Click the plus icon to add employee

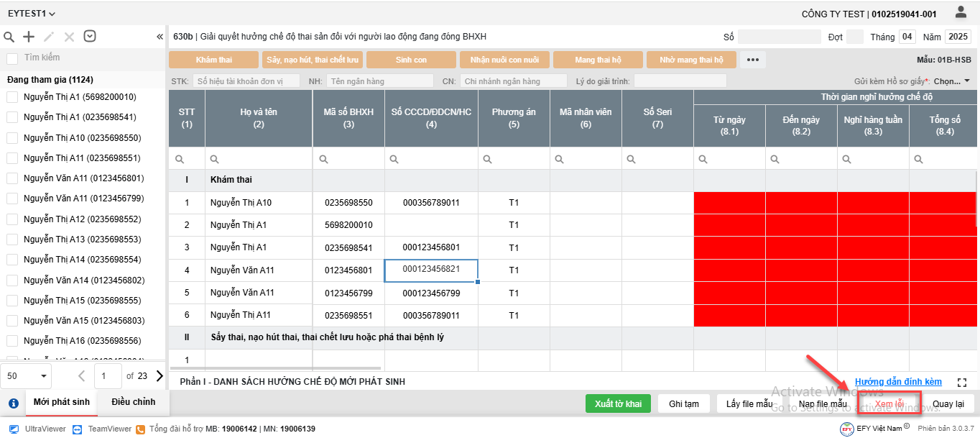[x=29, y=37]
